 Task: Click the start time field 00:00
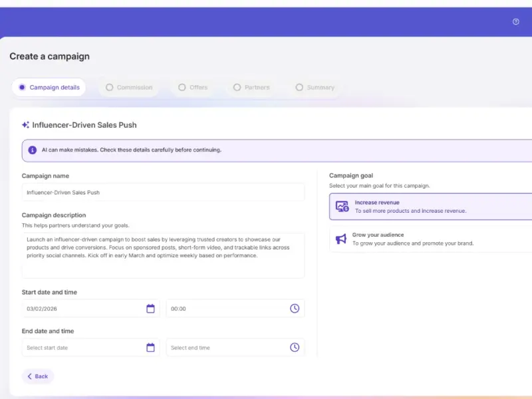pos(235,309)
